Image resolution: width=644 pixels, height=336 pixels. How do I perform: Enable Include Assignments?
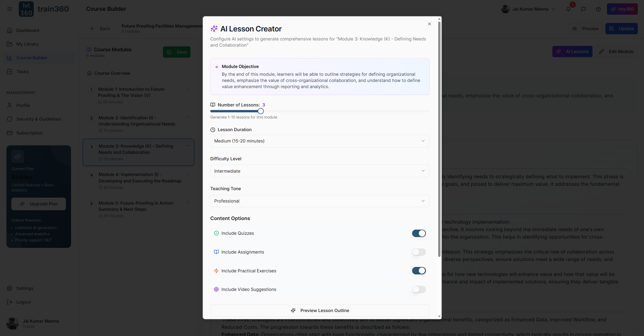[x=419, y=252]
